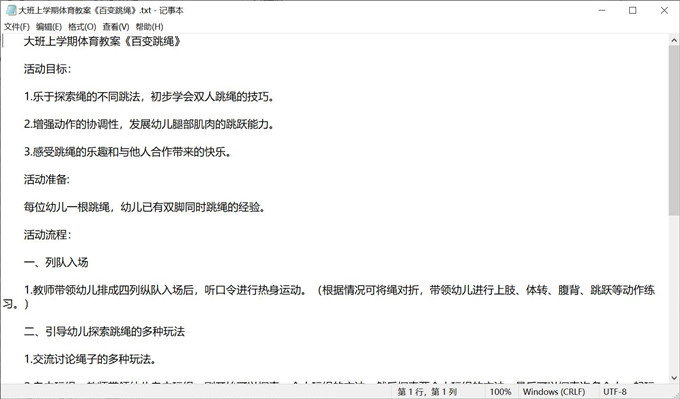This screenshot has height=399, width=680.
Task: Open the 格式(O) menu
Action: point(82,27)
